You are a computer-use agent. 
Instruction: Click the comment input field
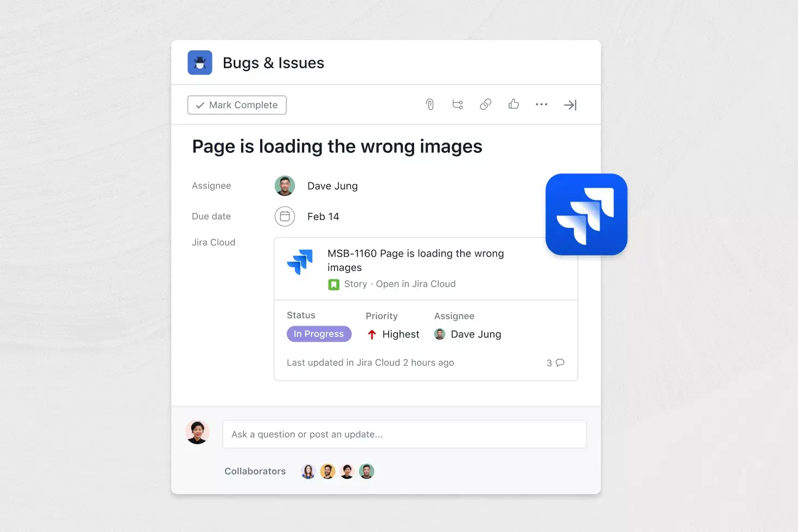click(404, 434)
